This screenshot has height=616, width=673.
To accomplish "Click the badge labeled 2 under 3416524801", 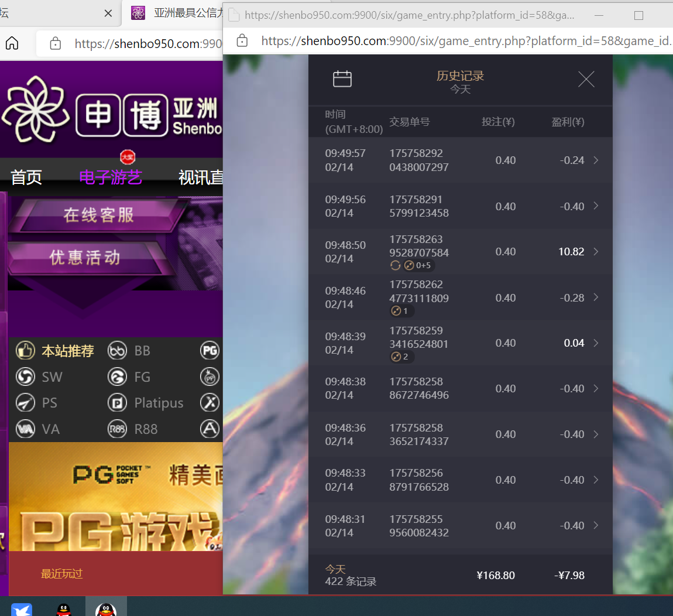I will click(x=401, y=357).
